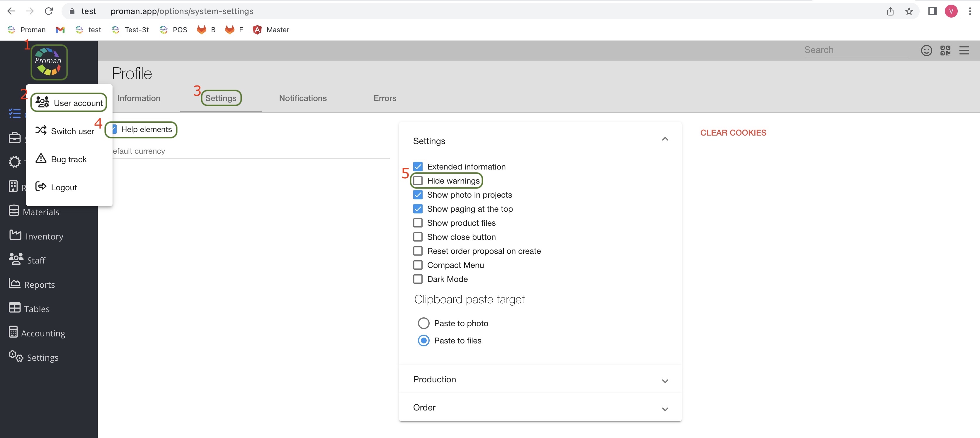Image resolution: width=980 pixels, height=438 pixels.
Task: Open Reports chart icon in sidebar
Action: [14, 284]
